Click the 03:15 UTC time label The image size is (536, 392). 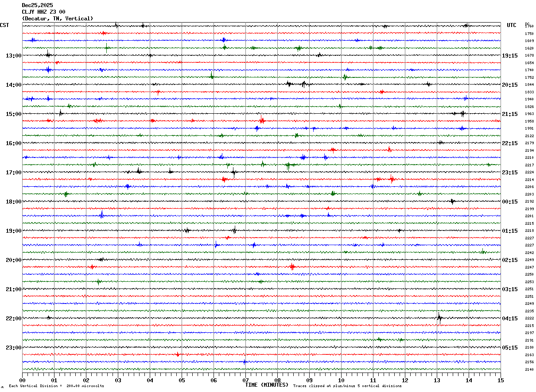coord(509,289)
